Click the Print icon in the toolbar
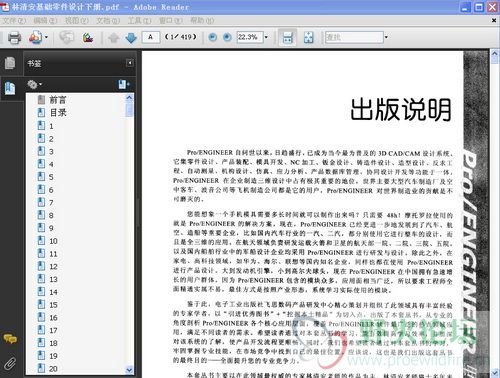This screenshot has width=500, height=378. [14, 37]
